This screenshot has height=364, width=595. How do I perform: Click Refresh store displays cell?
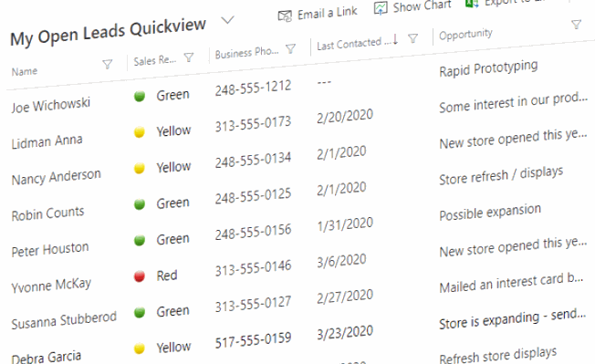pos(498,355)
